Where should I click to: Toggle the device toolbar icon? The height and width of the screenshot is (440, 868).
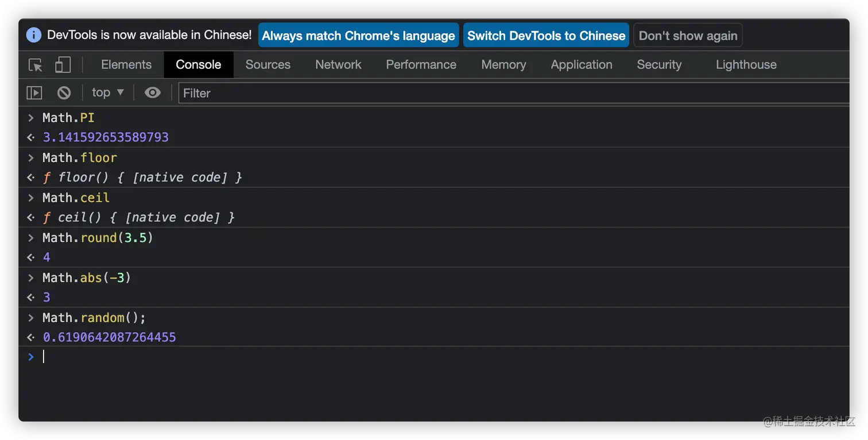click(x=63, y=65)
